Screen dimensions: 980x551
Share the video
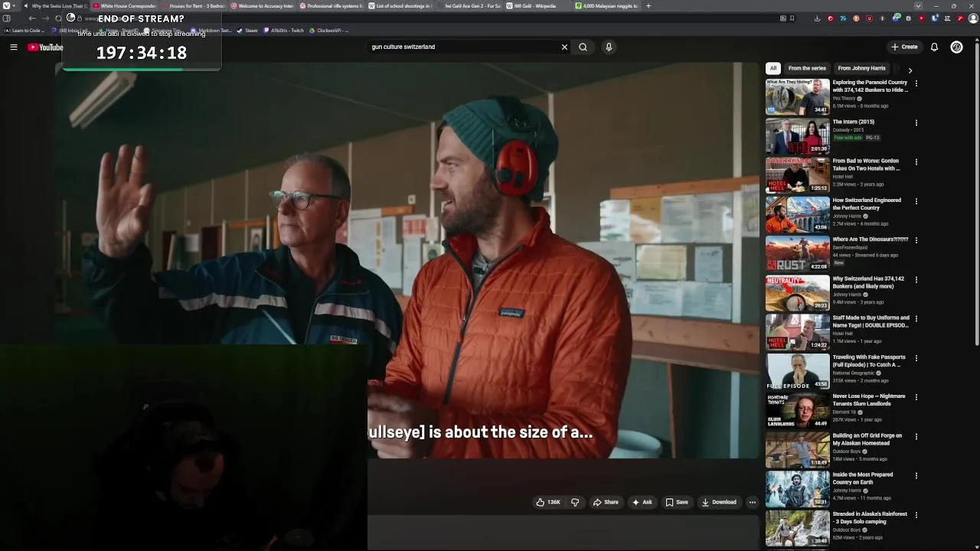pos(606,502)
